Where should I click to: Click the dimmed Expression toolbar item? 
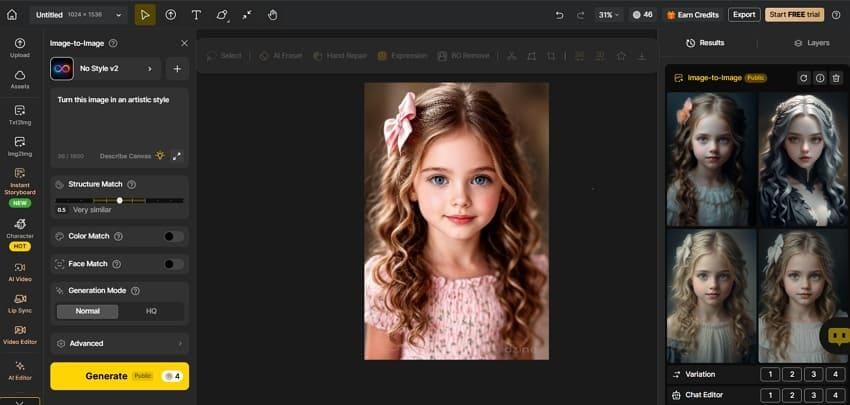point(402,56)
